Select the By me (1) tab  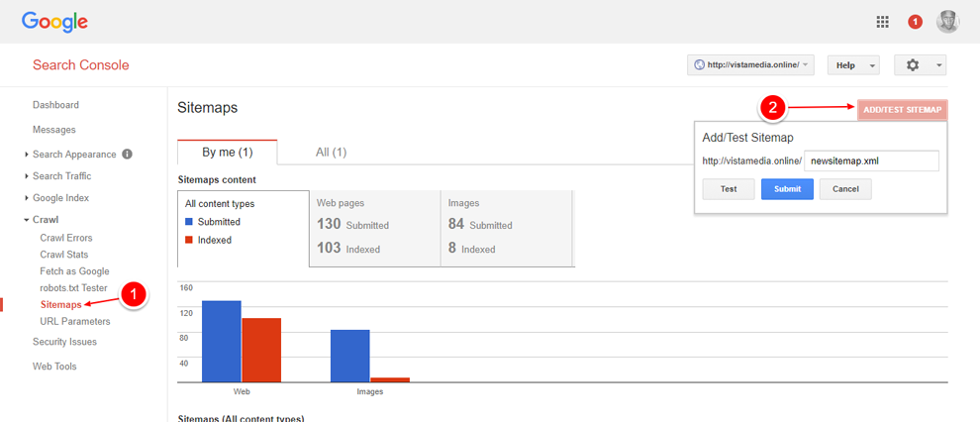tap(227, 153)
